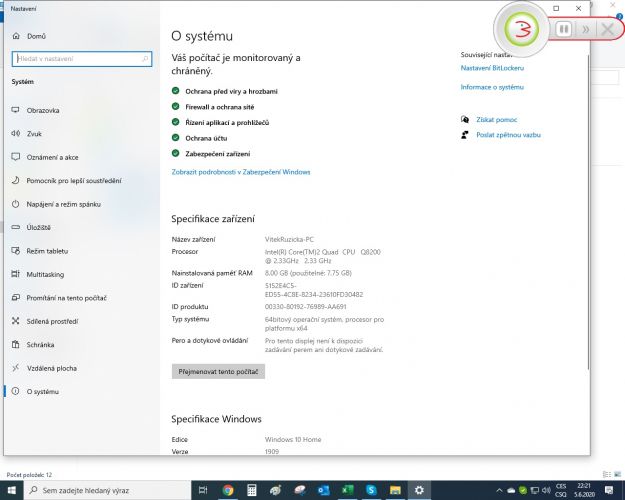Open the notification center icon
This screenshot has width=625, height=500.
(x=609, y=490)
